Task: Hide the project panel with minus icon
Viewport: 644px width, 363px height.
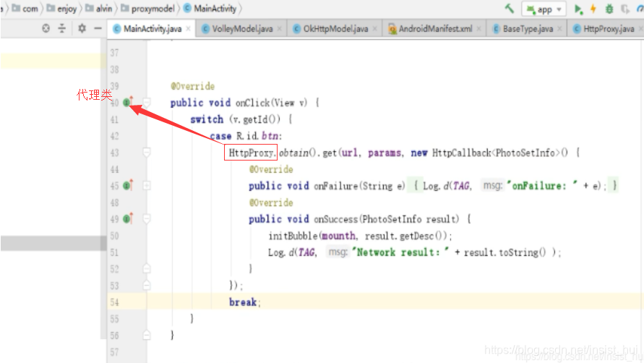Action: tap(98, 28)
